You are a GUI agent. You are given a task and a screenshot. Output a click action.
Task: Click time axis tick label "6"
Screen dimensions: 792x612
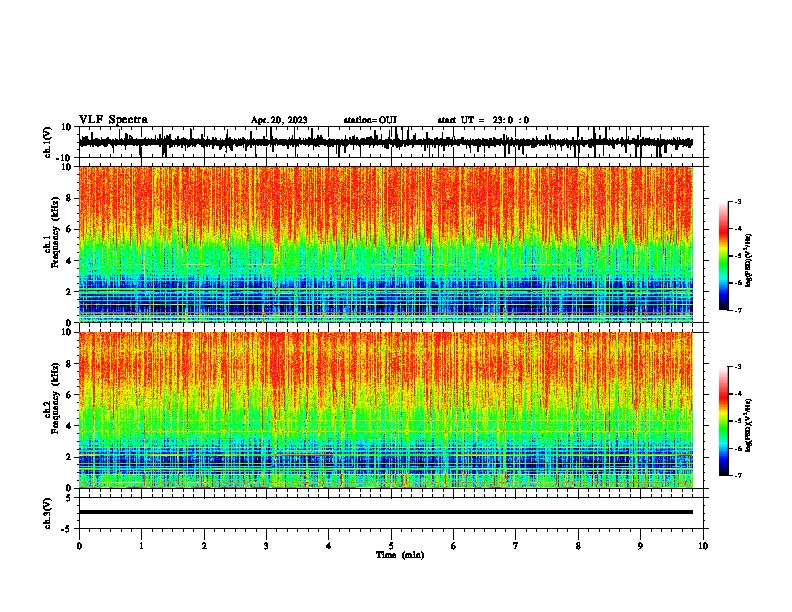tap(454, 546)
